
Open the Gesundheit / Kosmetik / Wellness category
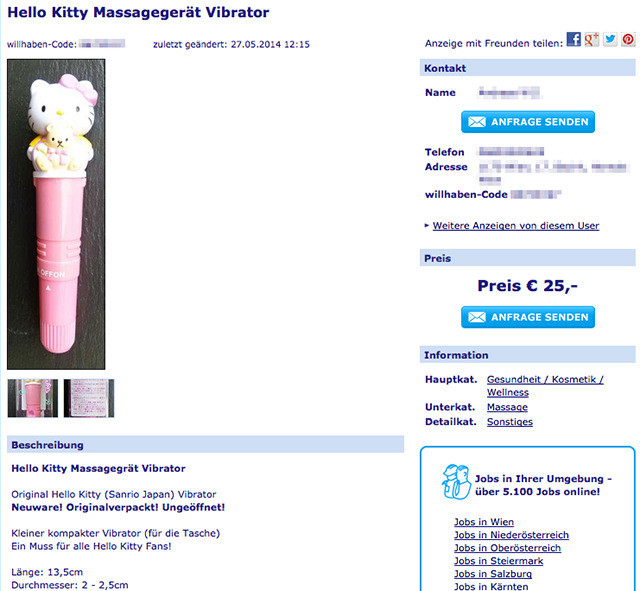[545, 386]
